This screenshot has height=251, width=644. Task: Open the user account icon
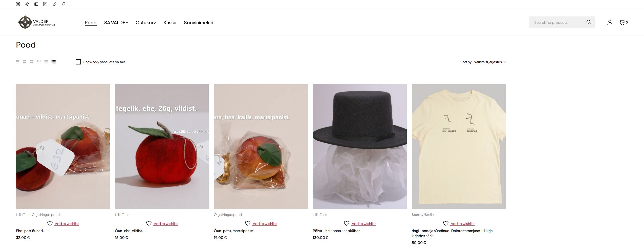point(610,22)
